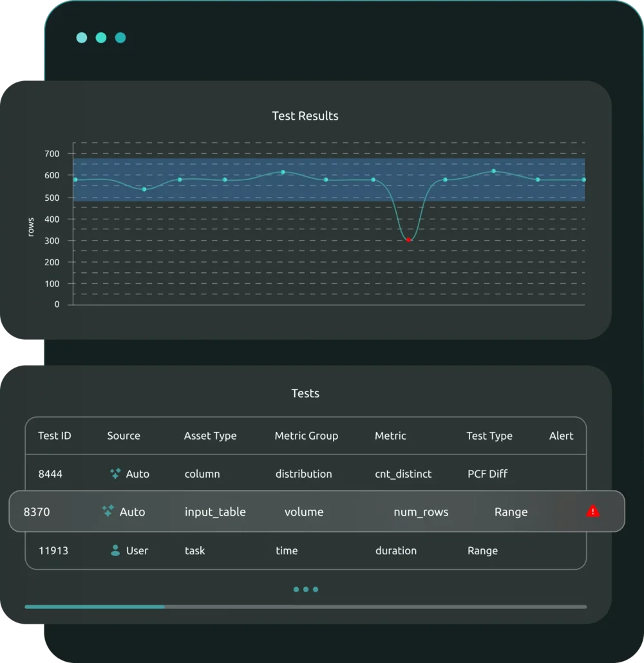Click the red anomaly point on chart

click(408, 239)
